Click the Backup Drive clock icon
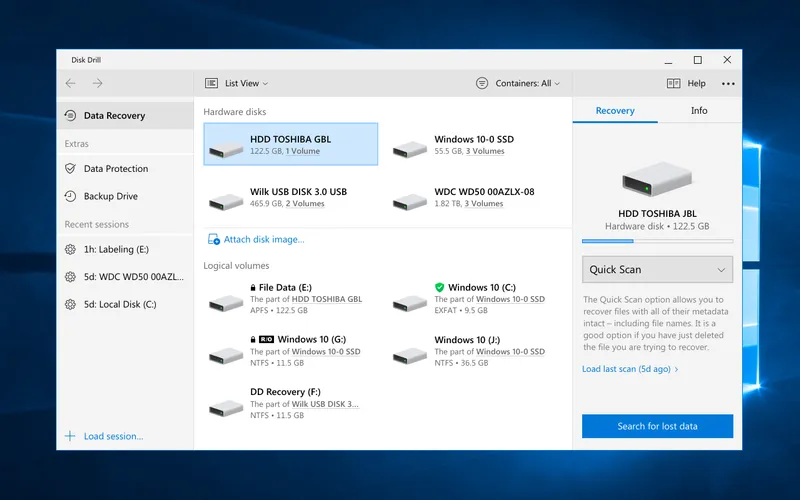 (x=70, y=196)
